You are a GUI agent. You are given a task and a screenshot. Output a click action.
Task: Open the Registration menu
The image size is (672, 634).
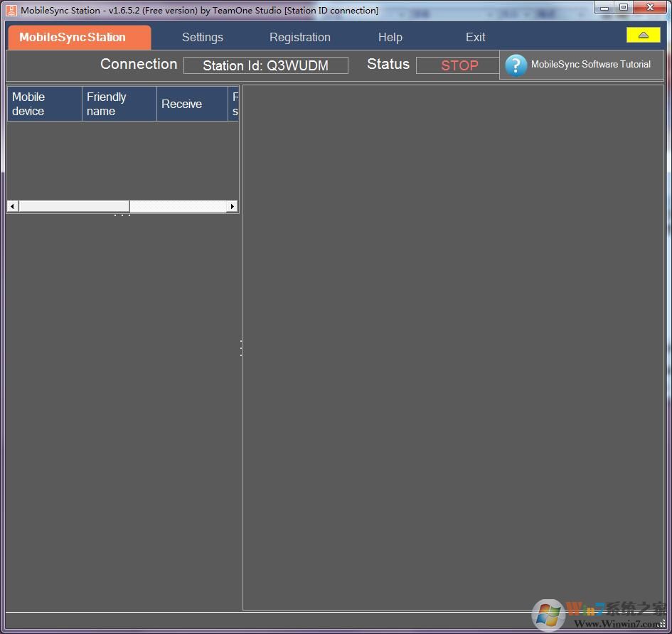[299, 37]
